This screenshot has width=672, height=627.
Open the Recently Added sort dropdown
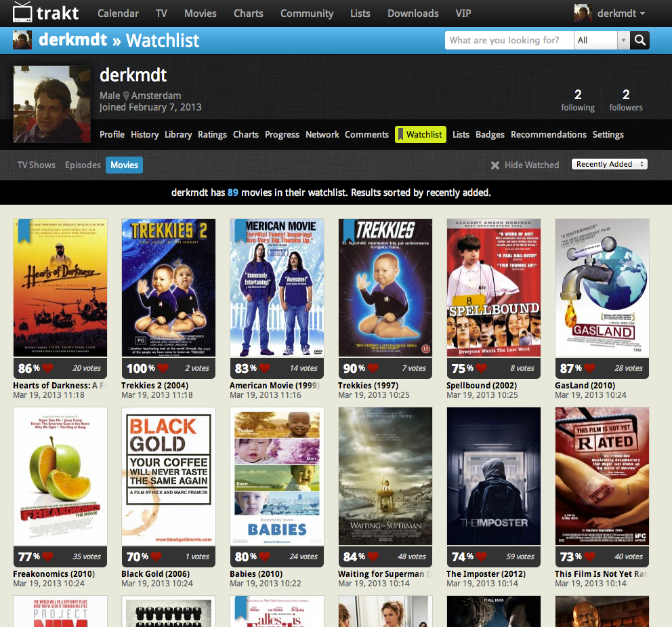click(610, 164)
